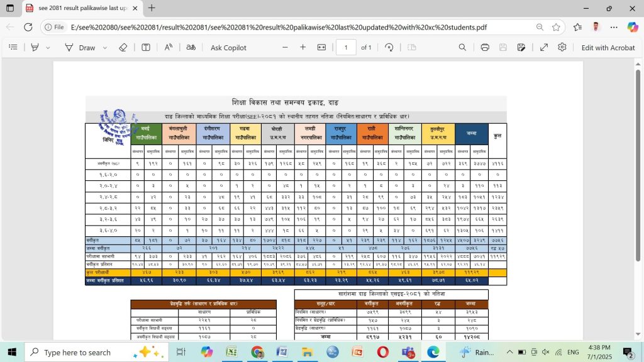Image resolution: width=644 pixels, height=362 pixels.
Task: Select the Erase tool in PDF toolbar
Action: [123, 48]
